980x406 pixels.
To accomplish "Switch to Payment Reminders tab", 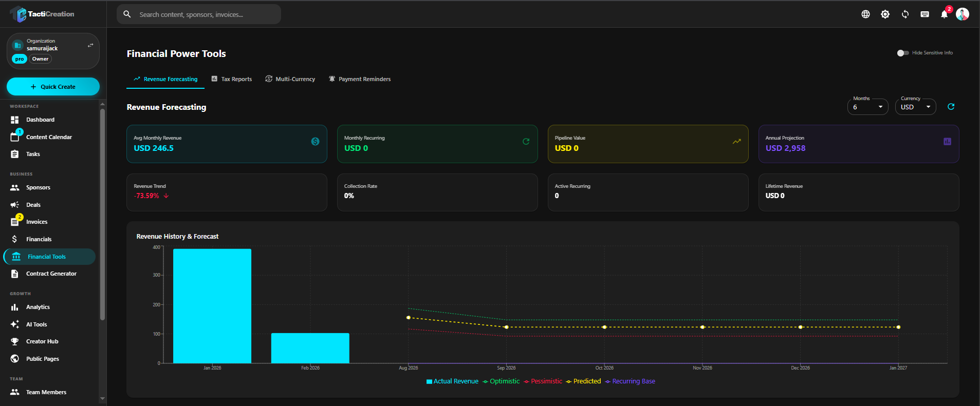I will click(360, 79).
